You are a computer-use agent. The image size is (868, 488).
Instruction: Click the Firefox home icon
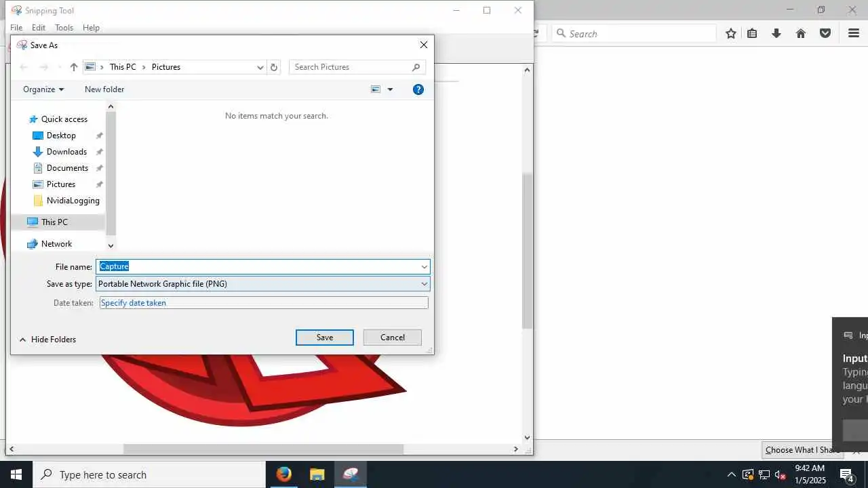pyautogui.click(x=801, y=33)
